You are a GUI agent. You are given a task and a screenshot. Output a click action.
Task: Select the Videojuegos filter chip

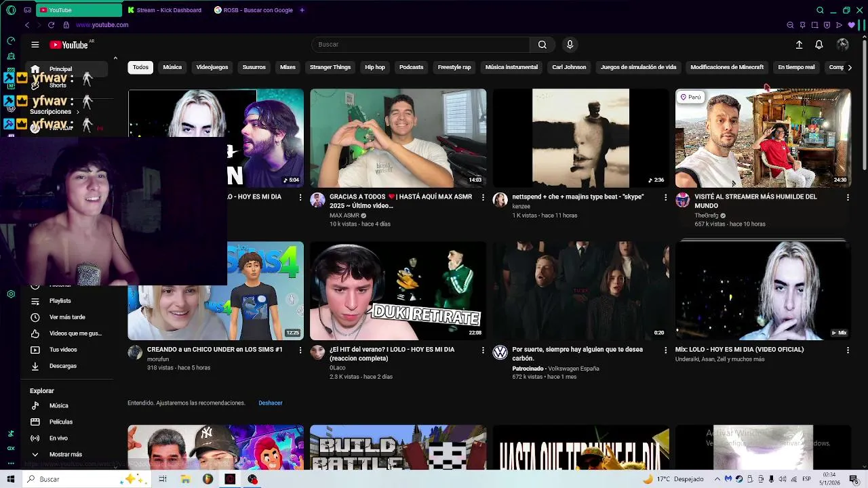click(212, 67)
